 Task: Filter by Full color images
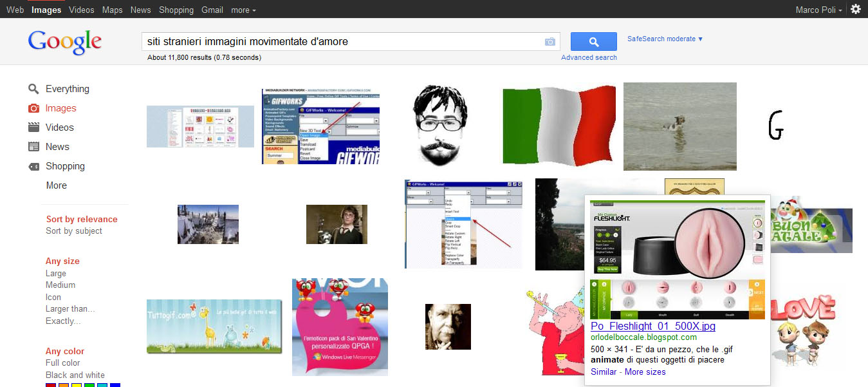pos(63,363)
